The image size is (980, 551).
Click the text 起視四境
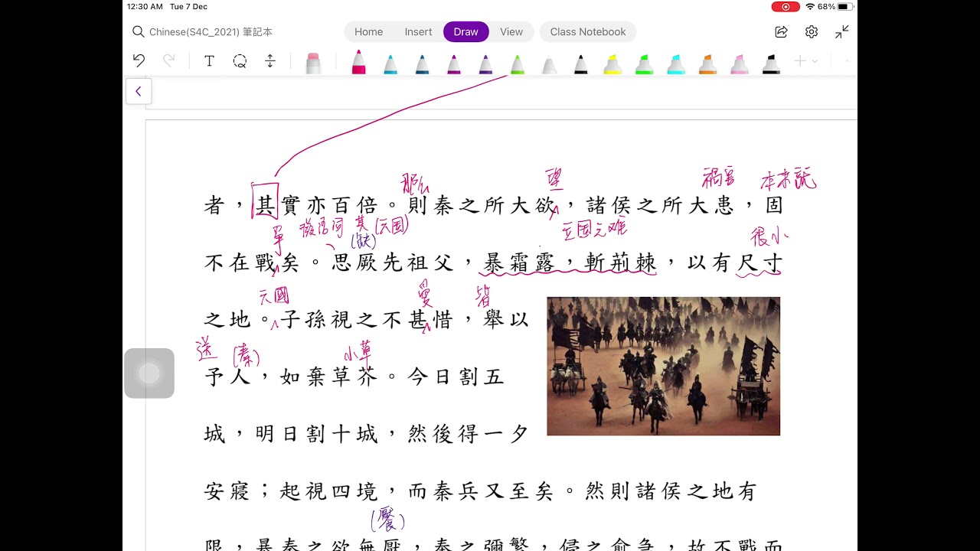(328, 491)
